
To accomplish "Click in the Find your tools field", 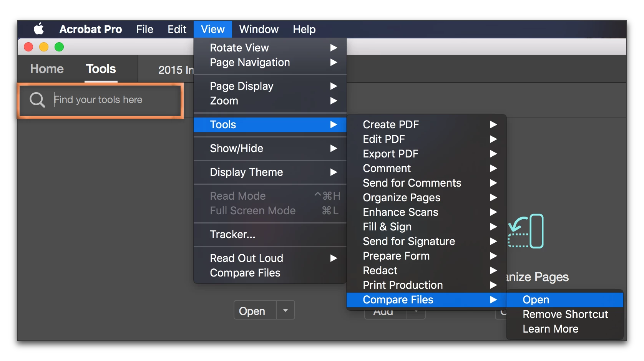I will [x=101, y=100].
